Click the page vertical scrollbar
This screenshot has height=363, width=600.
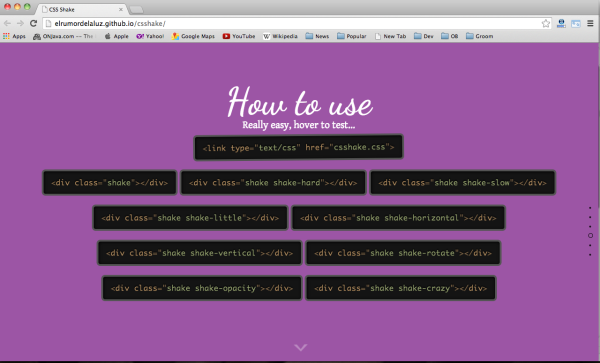[598, 201]
